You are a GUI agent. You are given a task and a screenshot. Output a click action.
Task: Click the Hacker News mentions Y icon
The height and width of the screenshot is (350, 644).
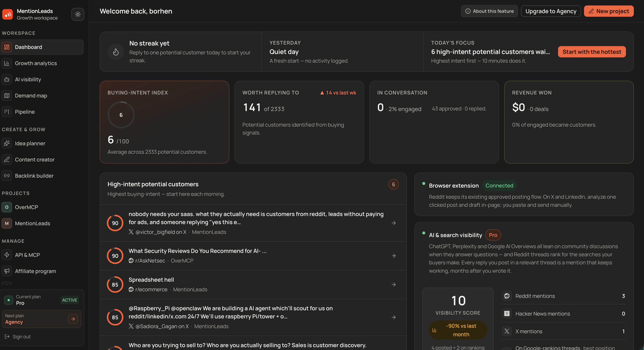click(x=507, y=314)
